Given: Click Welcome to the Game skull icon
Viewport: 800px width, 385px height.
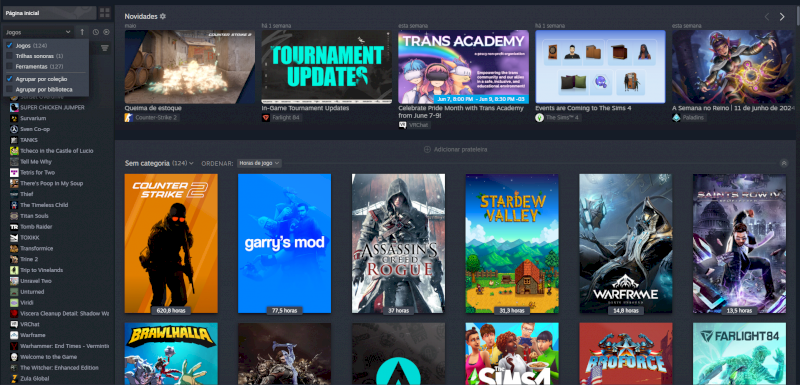Looking at the screenshot, I should [14, 357].
